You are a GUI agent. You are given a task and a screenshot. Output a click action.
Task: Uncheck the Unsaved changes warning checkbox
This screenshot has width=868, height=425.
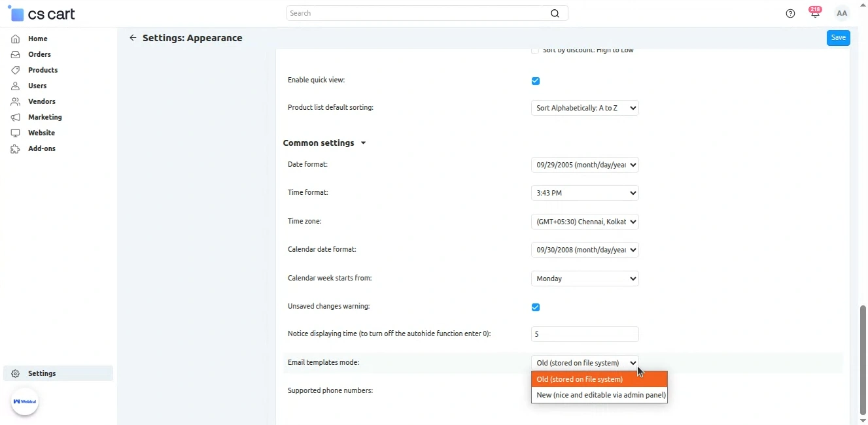point(536,307)
